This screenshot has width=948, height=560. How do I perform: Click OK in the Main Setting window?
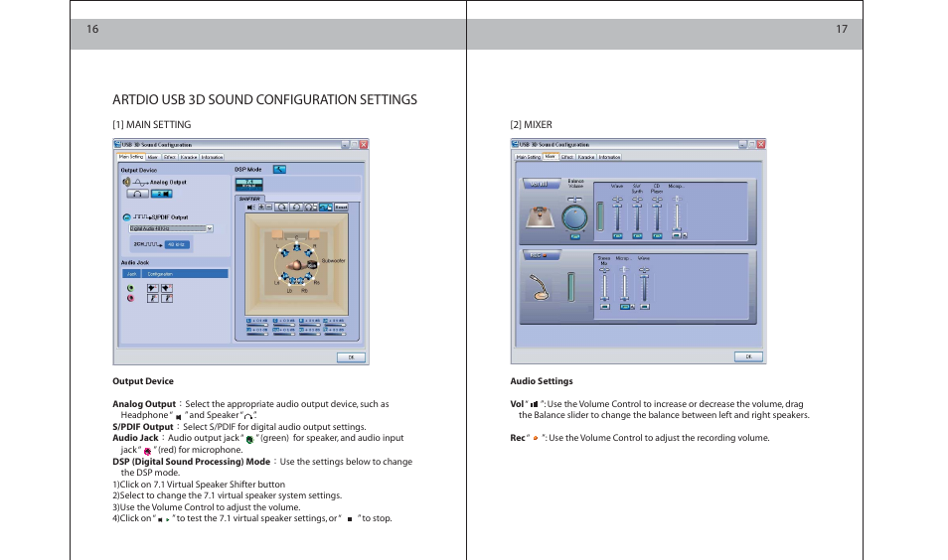(351, 357)
